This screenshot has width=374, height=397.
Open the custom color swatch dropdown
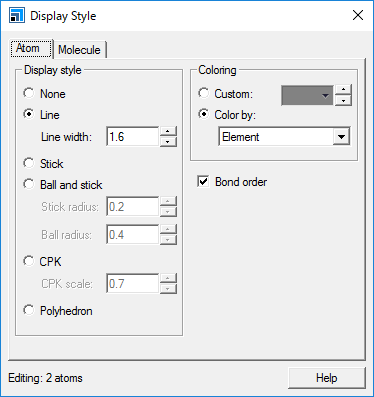307,95
